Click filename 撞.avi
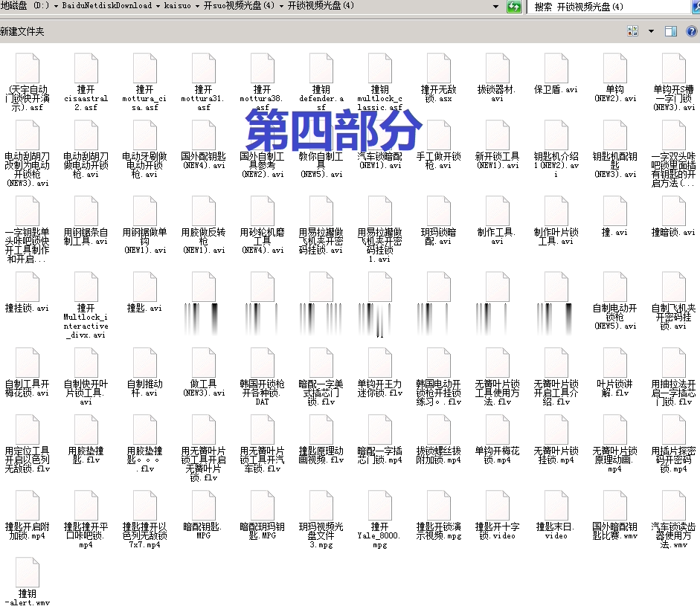The height and width of the screenshot is (612, 700). (x=614, y=232)
